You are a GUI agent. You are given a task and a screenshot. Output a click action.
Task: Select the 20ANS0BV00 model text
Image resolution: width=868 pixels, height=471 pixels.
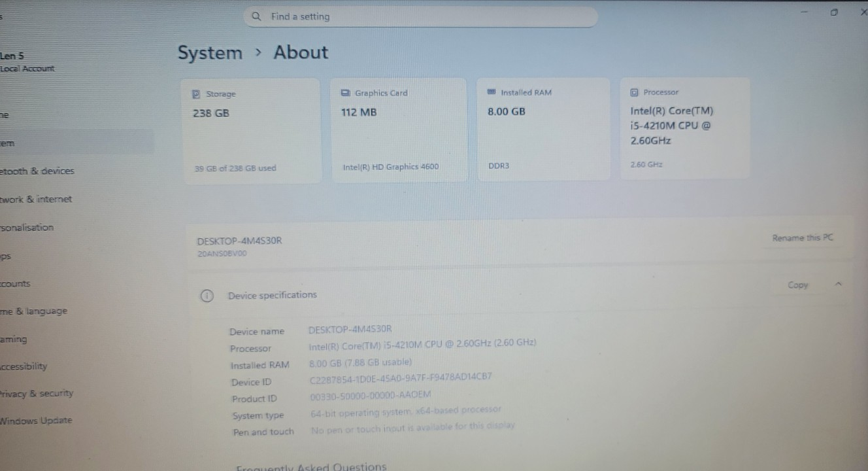click(x=222, y=254)
